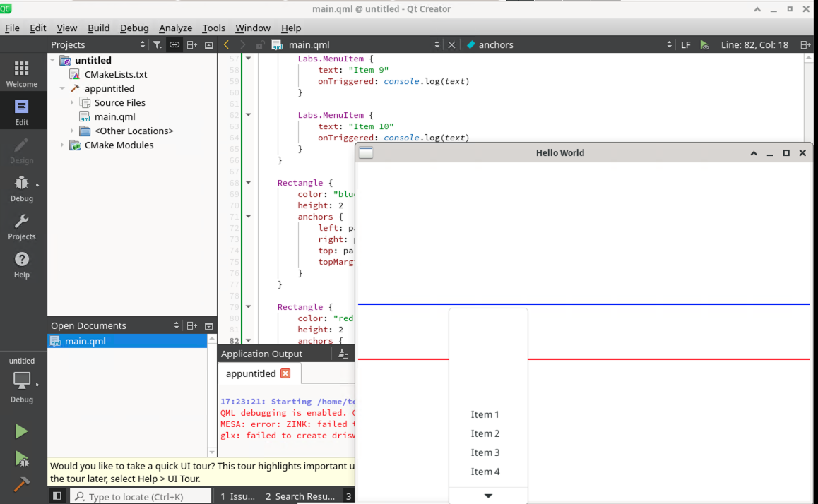818x504 pixels.
Task: Open the Hello World window menu icon
Action: (x=366, y=152)
